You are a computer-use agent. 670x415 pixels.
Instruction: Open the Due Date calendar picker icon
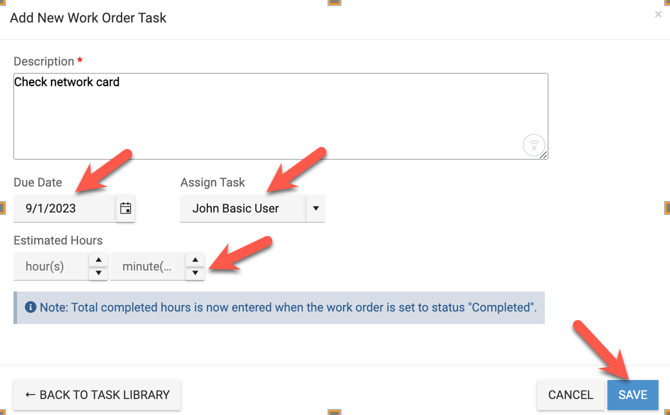(125, 209)
